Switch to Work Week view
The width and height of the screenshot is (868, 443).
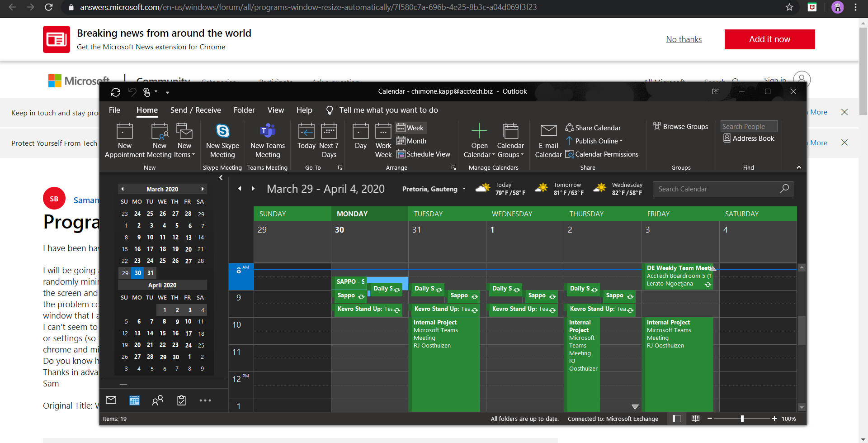tap(383, 141)
